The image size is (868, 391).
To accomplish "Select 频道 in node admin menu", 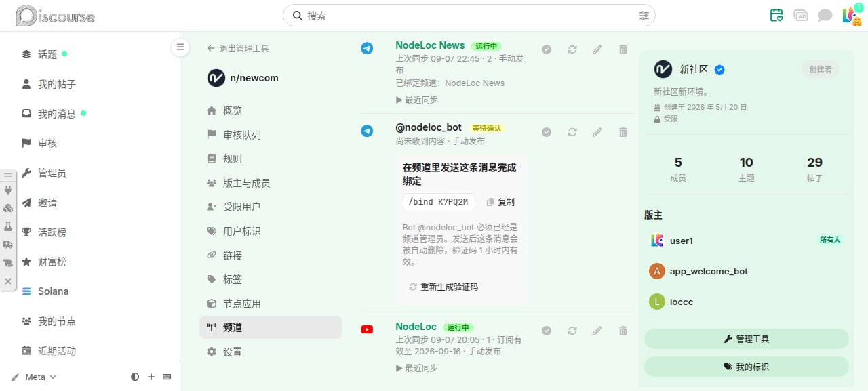I will pos(271,327).
